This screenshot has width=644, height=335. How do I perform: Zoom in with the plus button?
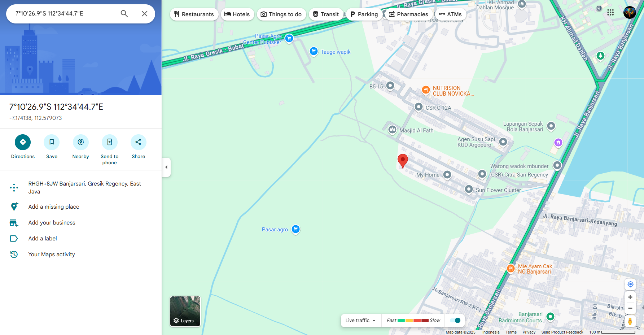pos(630,297)
